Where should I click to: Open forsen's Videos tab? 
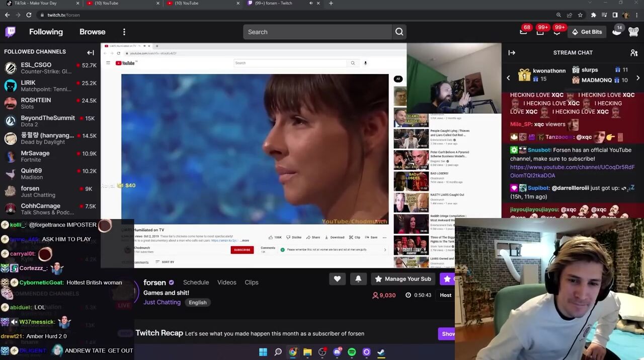(x=226, y=282)
